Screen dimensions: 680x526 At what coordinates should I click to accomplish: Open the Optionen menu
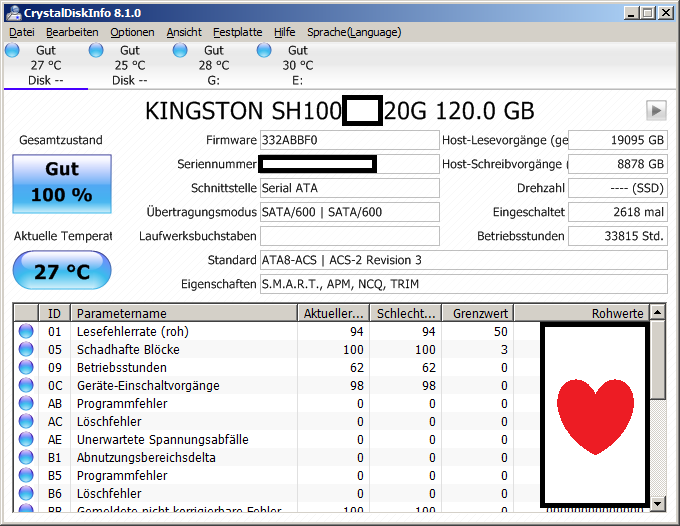(132, 32)
